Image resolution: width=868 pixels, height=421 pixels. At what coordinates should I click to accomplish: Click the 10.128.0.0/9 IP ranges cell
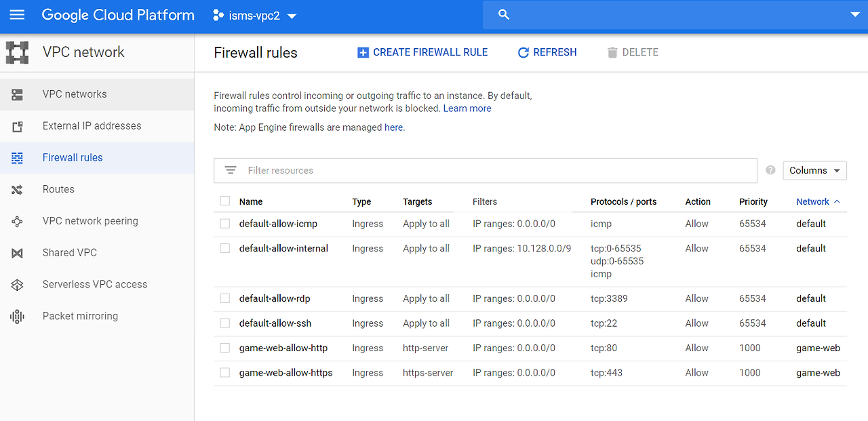[x=522, y=249]
